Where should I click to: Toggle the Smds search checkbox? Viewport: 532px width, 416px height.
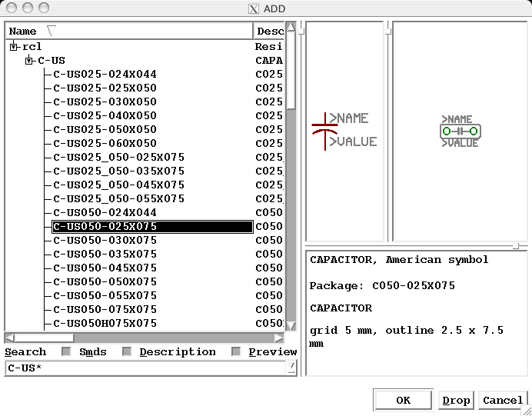[x=66, y=352]
